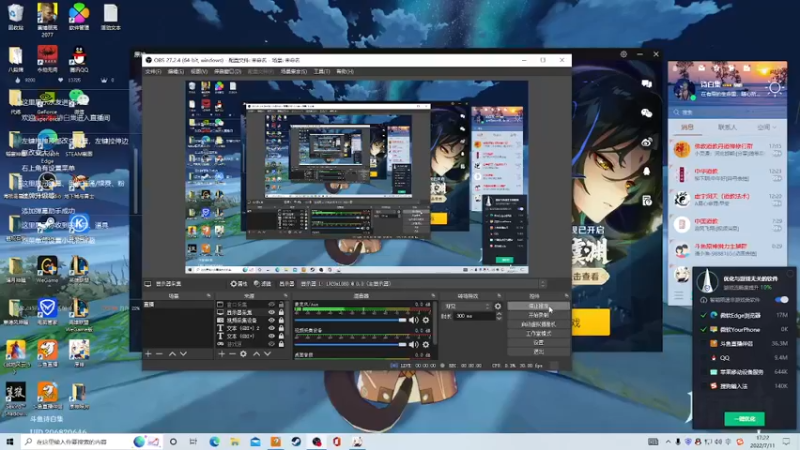Open Steam from the Windows taskbar

point(296,442)
